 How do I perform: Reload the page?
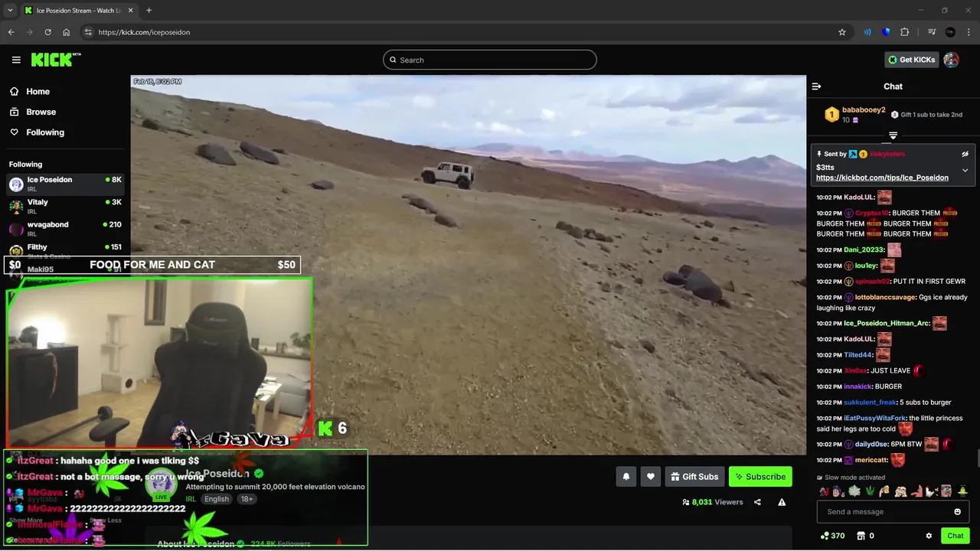tap(47, 32)
